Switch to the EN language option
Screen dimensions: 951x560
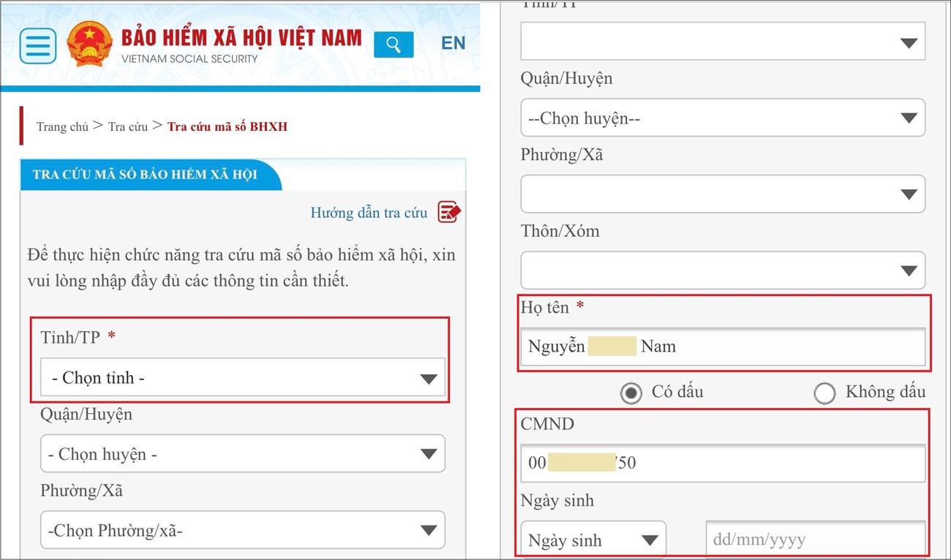453,43
